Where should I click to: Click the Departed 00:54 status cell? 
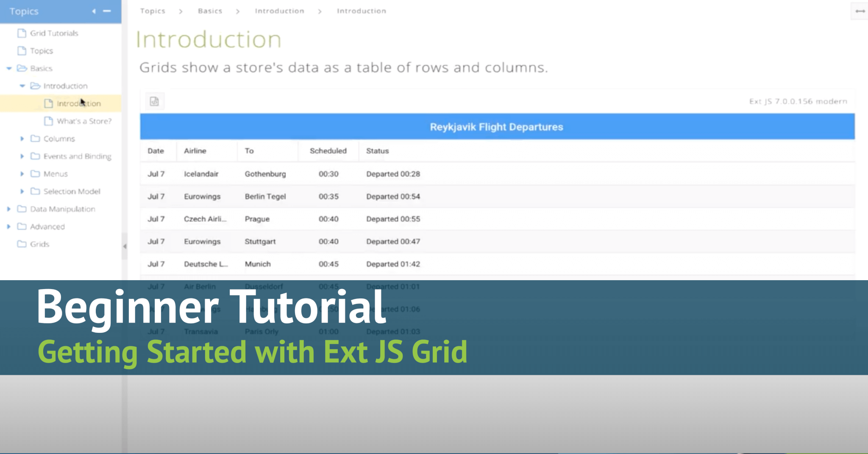393,197
